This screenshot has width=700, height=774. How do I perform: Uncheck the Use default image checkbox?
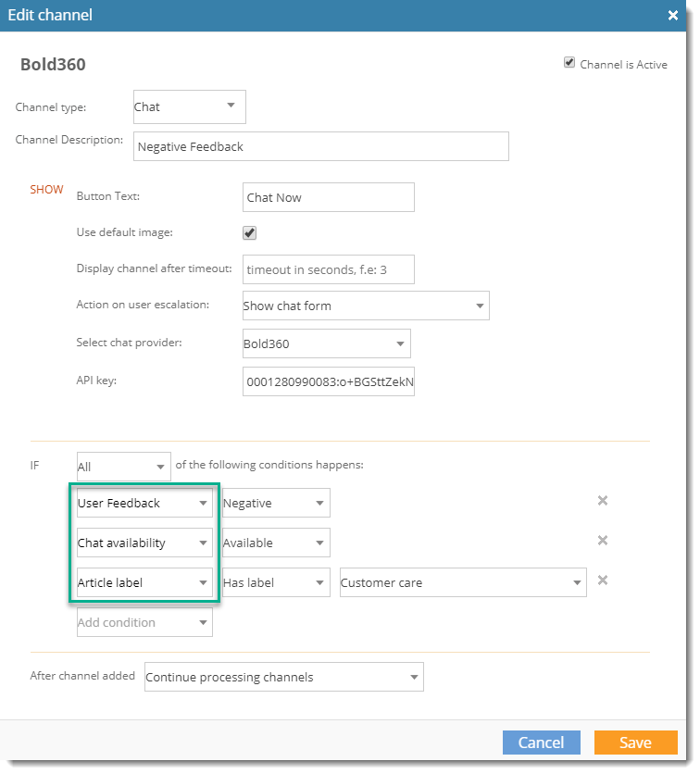click(x=250, y=233)
